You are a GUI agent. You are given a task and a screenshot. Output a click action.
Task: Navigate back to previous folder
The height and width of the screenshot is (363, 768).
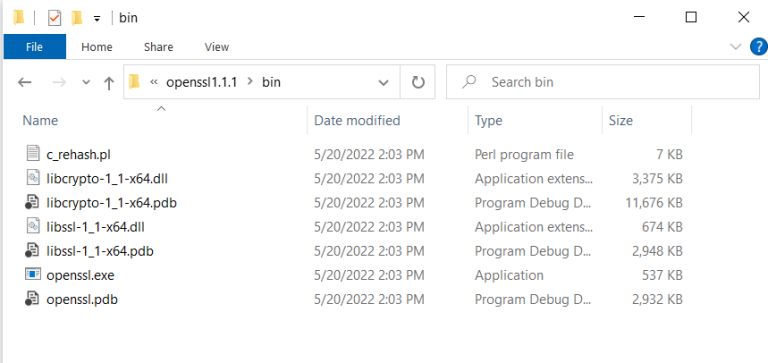pos(24,82)
